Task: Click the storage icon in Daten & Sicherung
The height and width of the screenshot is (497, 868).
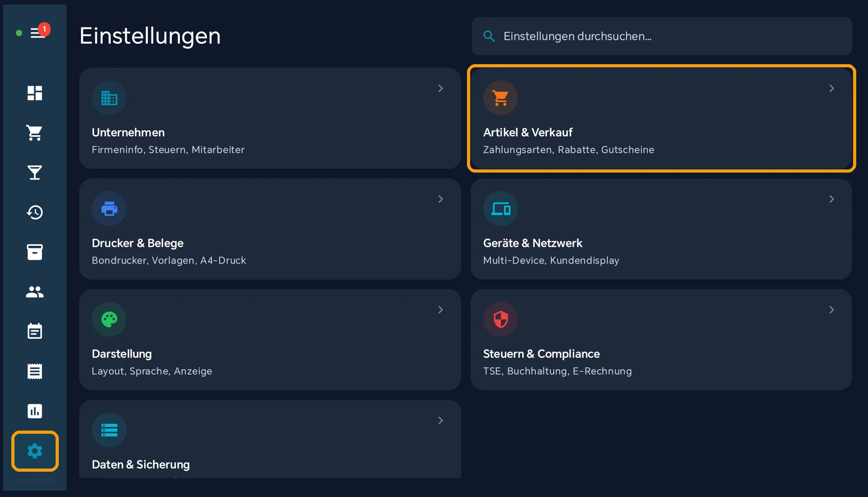Action: click(109, 430)
